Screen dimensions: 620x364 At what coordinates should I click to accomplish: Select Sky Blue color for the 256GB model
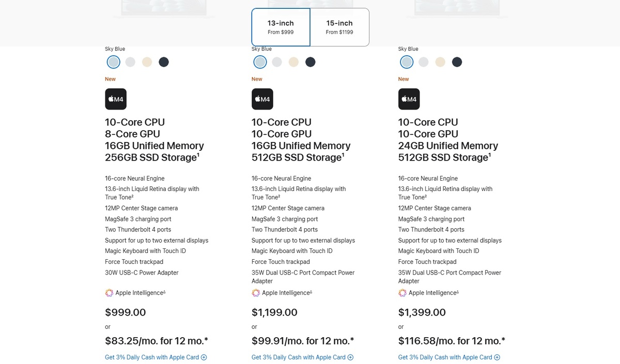114,62
